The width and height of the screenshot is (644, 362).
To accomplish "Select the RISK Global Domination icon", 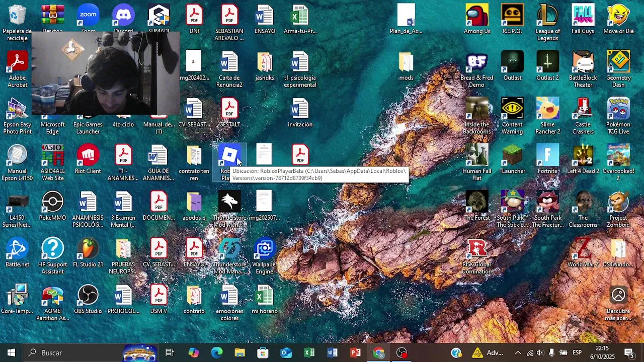I will click(477, 256).
